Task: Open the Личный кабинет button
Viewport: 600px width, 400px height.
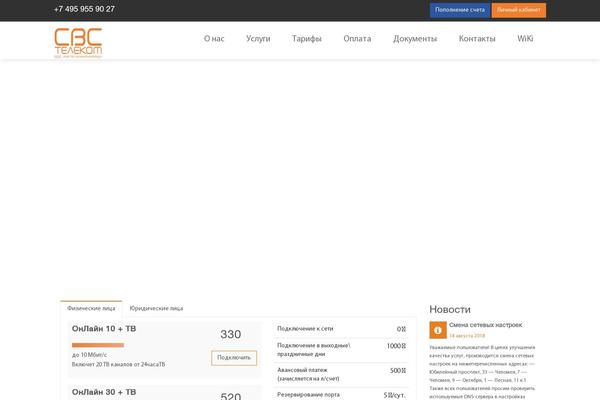Action: [518, 10]
